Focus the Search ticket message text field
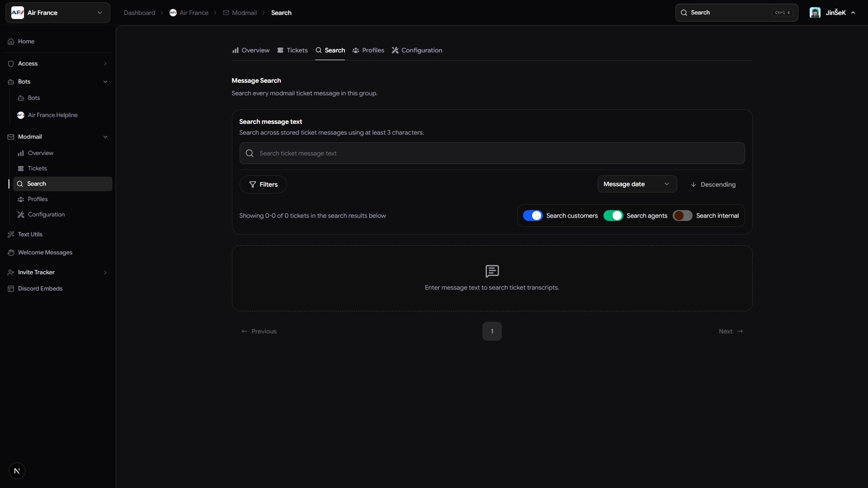The height and width of the screenshot is (488, 868). tap(492, 153)
